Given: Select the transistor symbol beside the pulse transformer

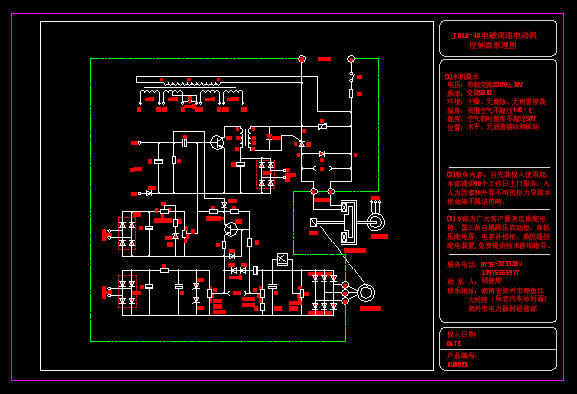Looking at the screenshot, I should (217, 142).
